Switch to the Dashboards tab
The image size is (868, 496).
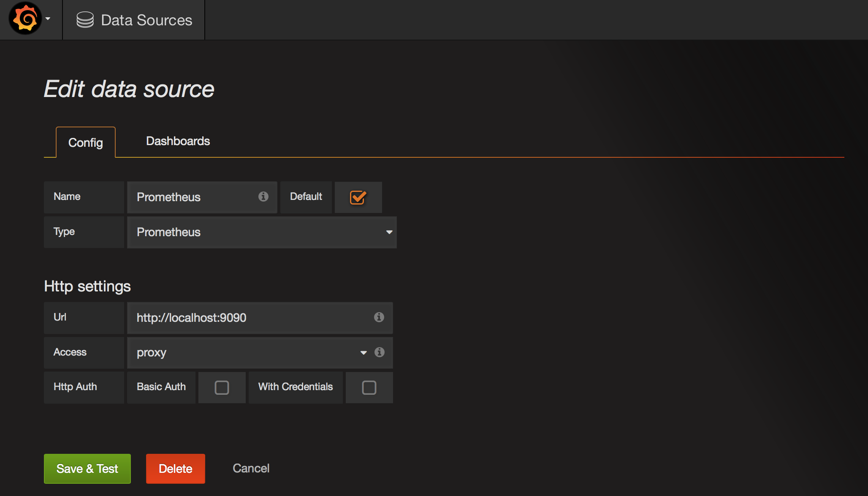point(178,141)
